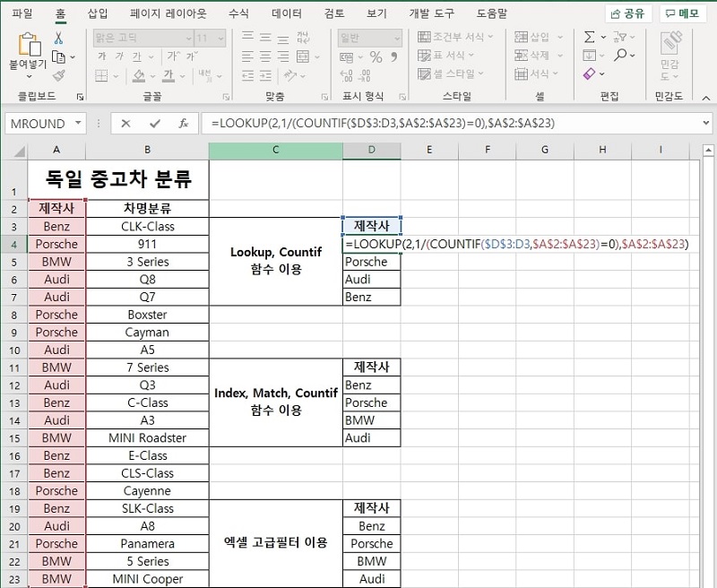Screen dimensions: 717x588
Task: Click the Comments (메모) button
Action: 682,13
